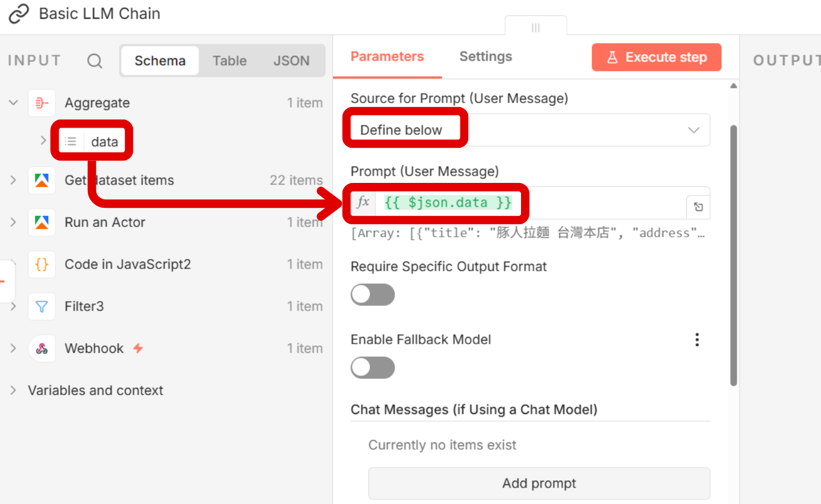Click the Aggregate node icon
The height and width of the screenshot is (504, 821).
42,103
